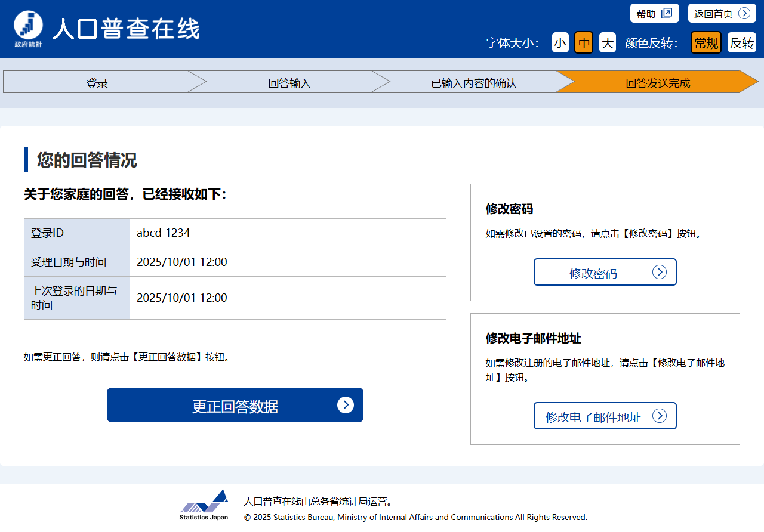Click the arrow icon on 返回首页
This screenshot has height=532, width=764.
[744, 13]
